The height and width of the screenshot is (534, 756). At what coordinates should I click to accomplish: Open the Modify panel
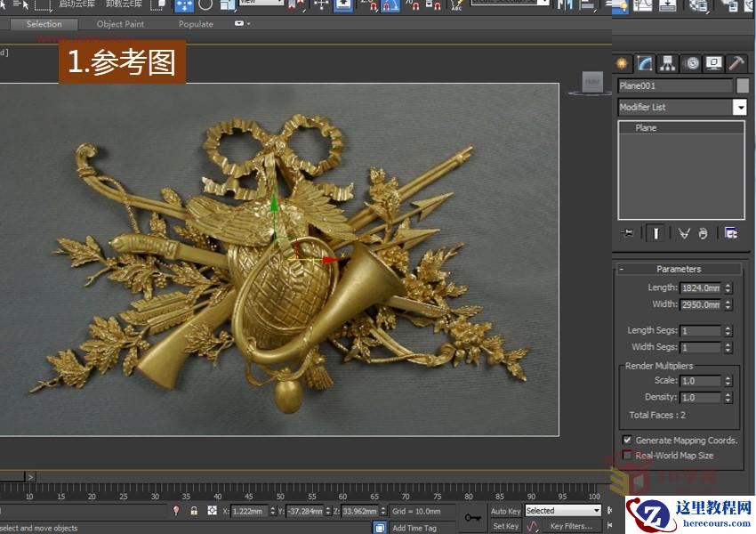click(x=644, y=63)
